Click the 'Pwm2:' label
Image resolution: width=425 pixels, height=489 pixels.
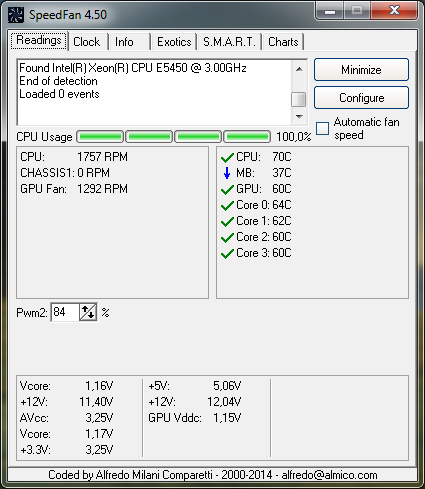tap(32, 313)
